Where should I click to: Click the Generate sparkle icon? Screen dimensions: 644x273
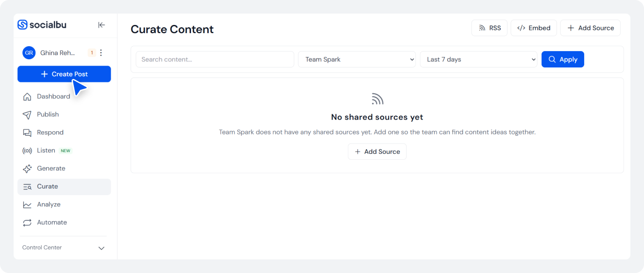point(27,168)
